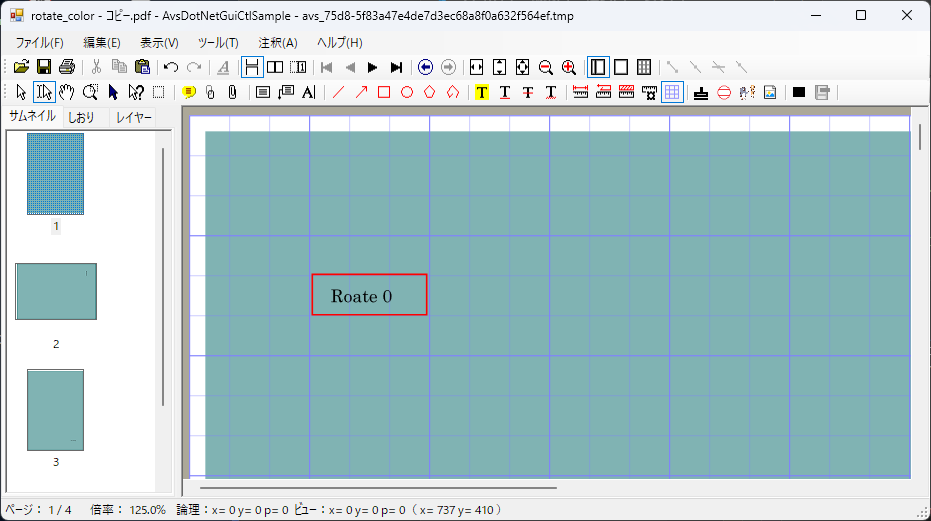Click the Save floppy disk icon
The width and height of the screenshot is (931, 521).
pyautogui.click(x=44, y=67)
